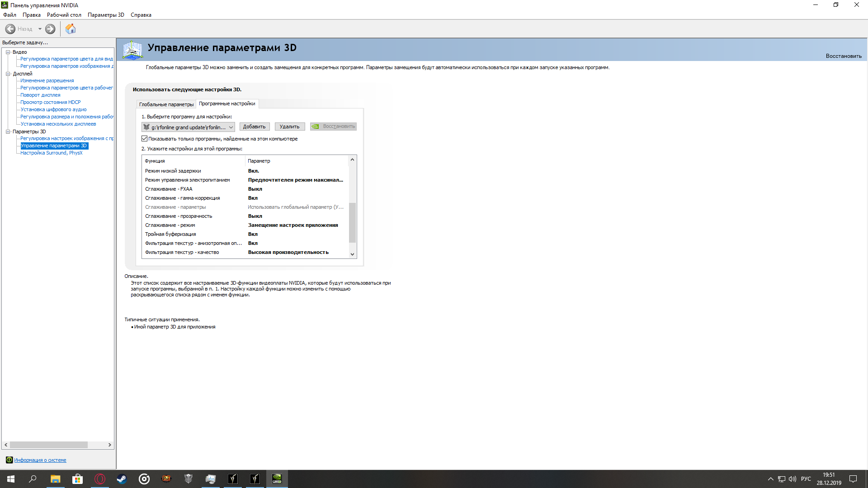Image resolution: width=868 pixels, height=488 pixels.
Task: Click the РУС language indicator
Action: [x=806, y=479]
